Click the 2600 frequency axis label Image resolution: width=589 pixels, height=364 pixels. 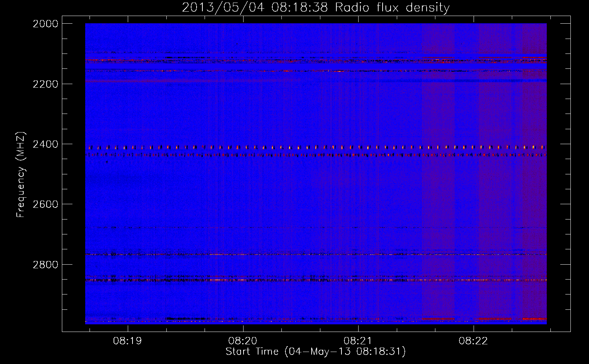coord(46,204)
